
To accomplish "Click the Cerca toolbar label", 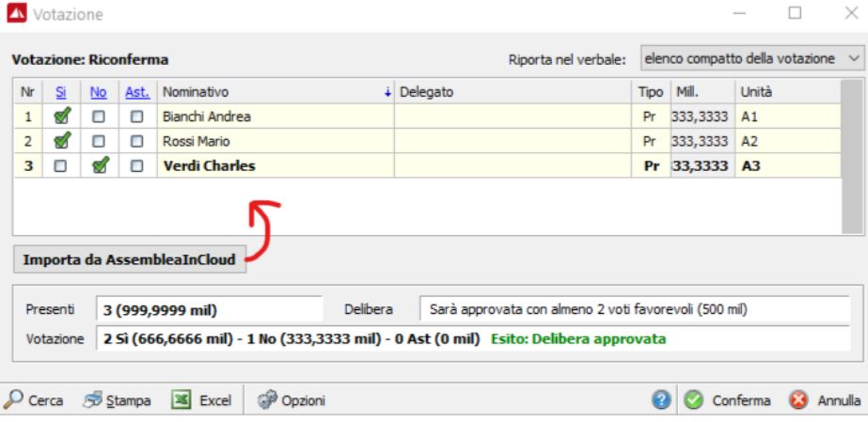I will (45, 400).
